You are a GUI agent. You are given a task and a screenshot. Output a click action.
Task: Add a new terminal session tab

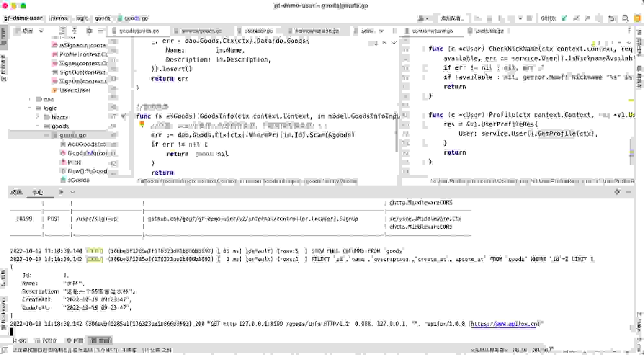(61, 192)
